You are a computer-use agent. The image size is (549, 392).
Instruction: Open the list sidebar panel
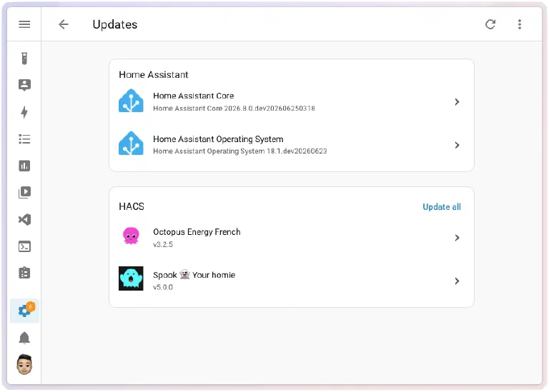[24, 139]
